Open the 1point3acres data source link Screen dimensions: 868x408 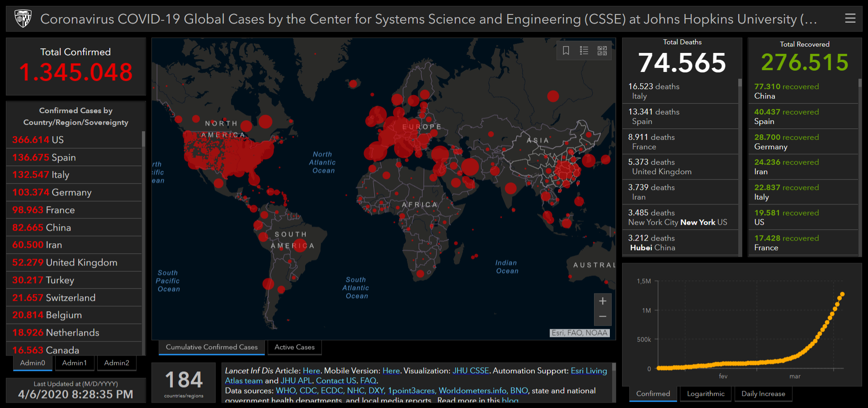(x=411, y=390)
